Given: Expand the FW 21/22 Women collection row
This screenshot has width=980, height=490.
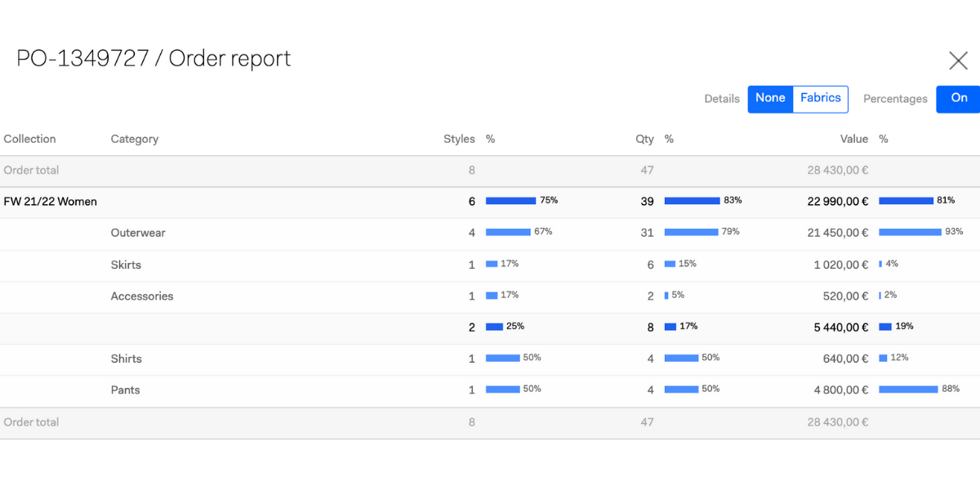Looking at the screenshot, I should (490, 202).
